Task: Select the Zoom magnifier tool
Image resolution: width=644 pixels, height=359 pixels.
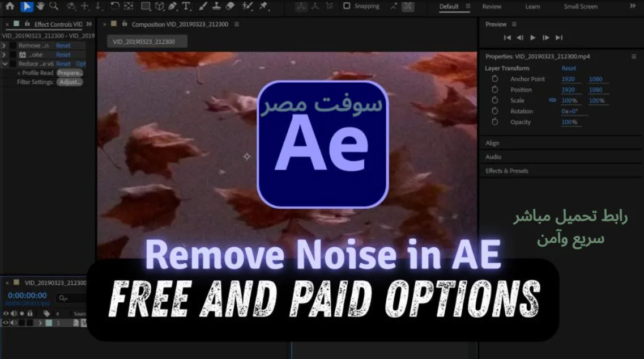Action: pyautogui.click(x=54, y=6)
